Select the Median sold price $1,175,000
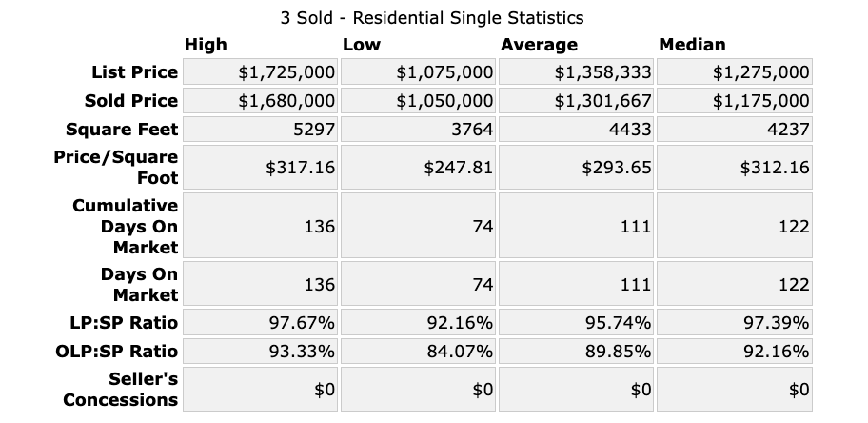This screenshot has width=868, height=423. (761, 101)
